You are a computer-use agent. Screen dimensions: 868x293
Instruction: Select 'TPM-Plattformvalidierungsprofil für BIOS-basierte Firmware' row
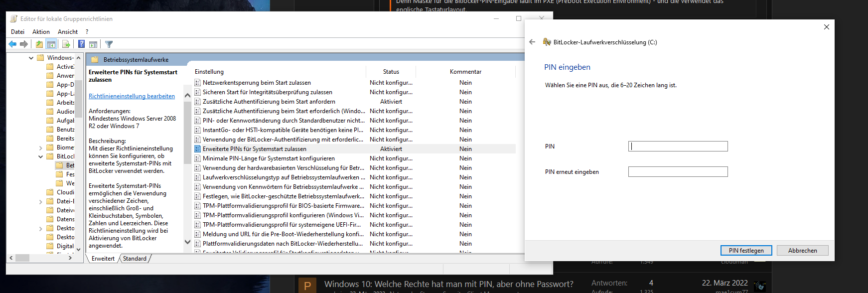pyautogui.click(x=354, y=206)
